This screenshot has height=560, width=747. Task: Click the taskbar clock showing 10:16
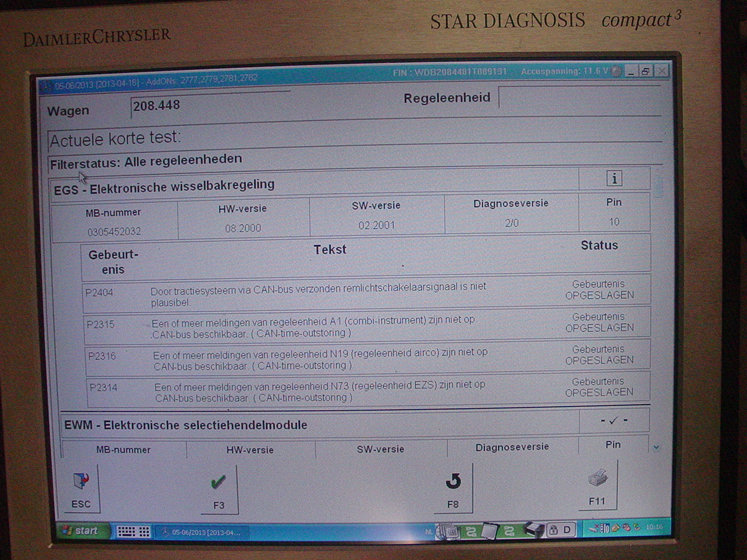pyautogui.click(x=654, y=527)
